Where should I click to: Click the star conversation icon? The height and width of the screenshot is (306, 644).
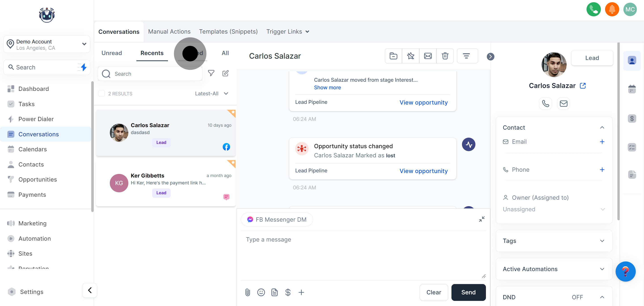coord(411,56)
